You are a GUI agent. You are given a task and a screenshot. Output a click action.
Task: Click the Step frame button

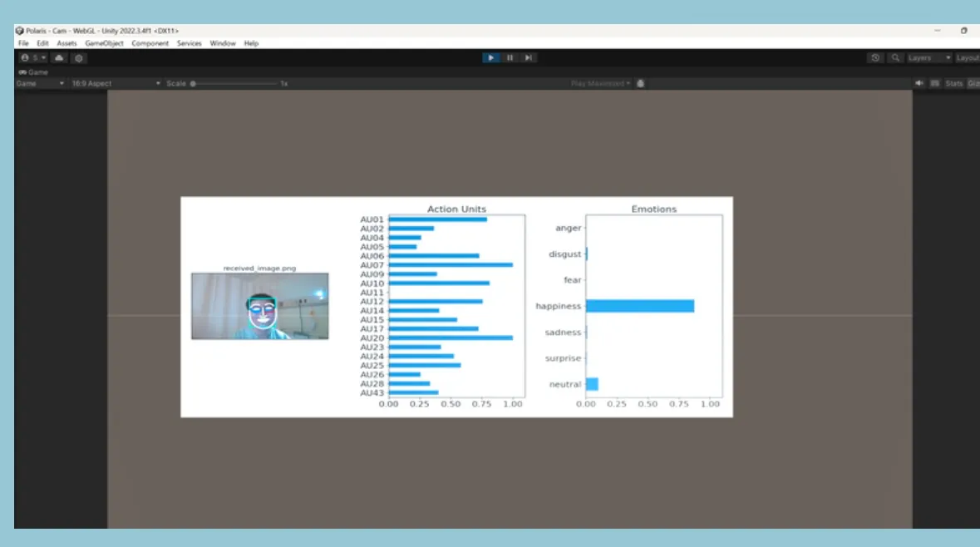[x=528, y=58]
